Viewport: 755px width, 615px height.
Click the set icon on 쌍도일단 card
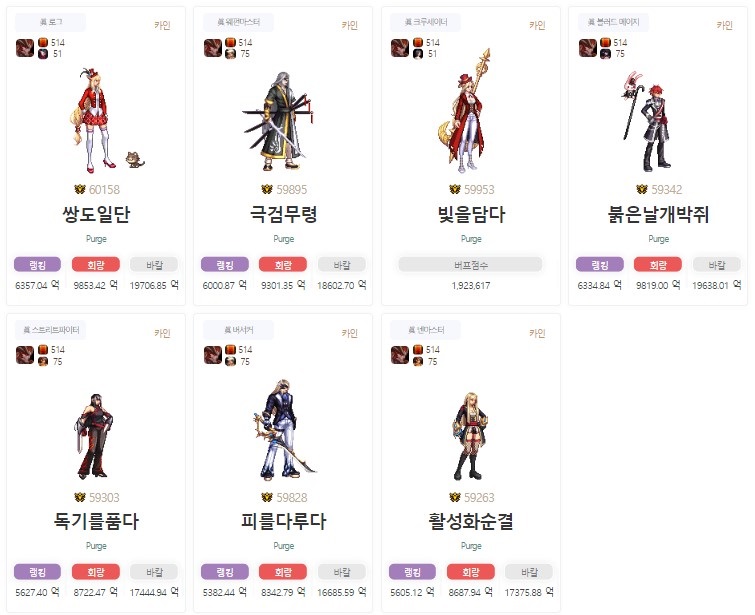click(x=25, y=48)
